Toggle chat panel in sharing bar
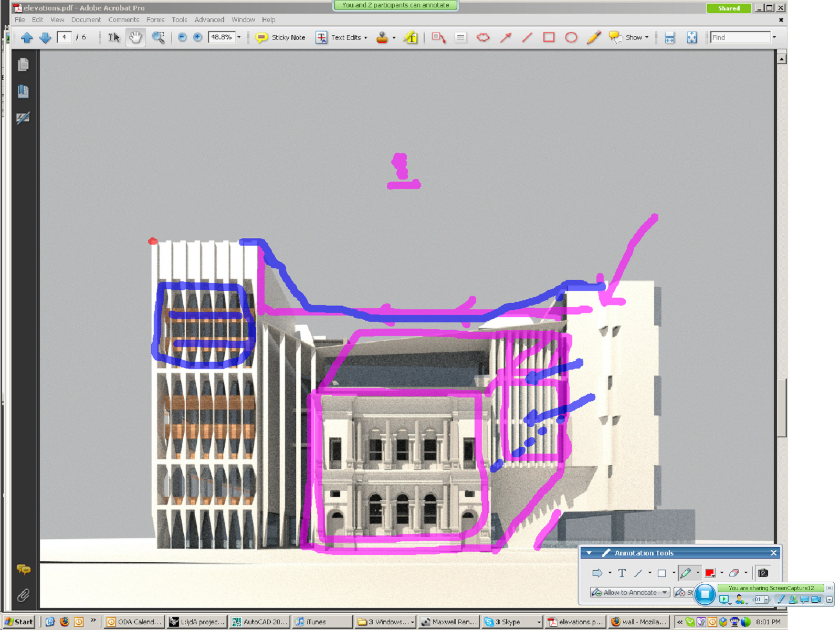Screen dimensions: 840x630 (x=804, y=599)
